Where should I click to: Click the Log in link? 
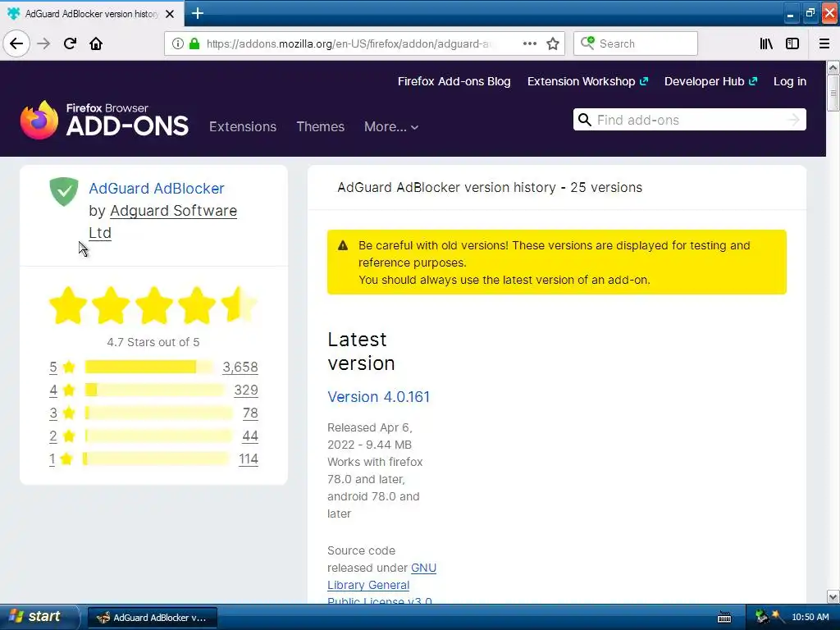[790, 81]
